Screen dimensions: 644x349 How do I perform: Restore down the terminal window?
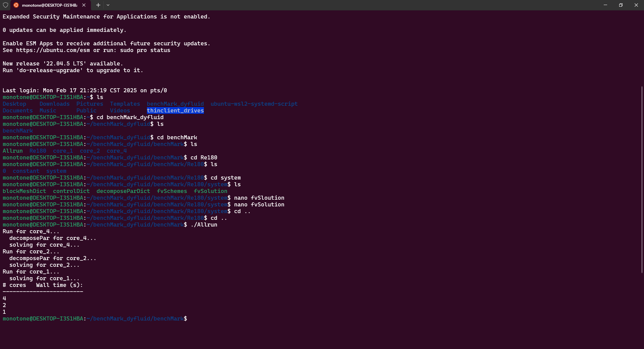click(621, 5)
